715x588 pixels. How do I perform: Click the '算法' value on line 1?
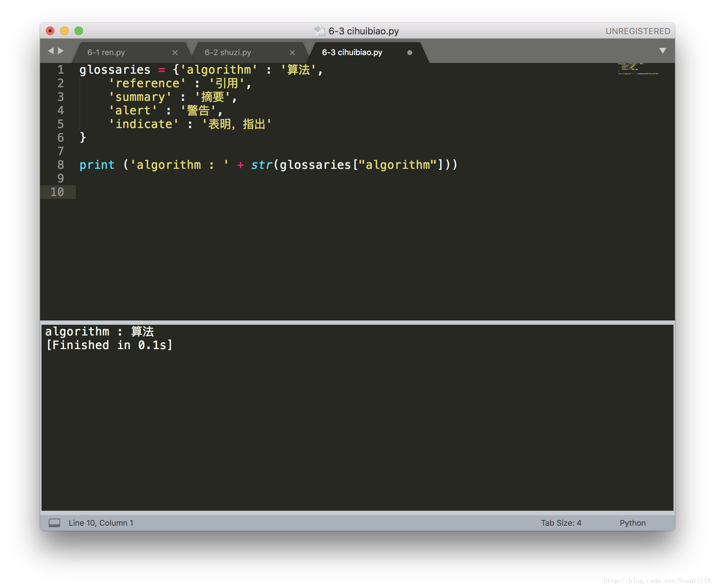[298, 70]
